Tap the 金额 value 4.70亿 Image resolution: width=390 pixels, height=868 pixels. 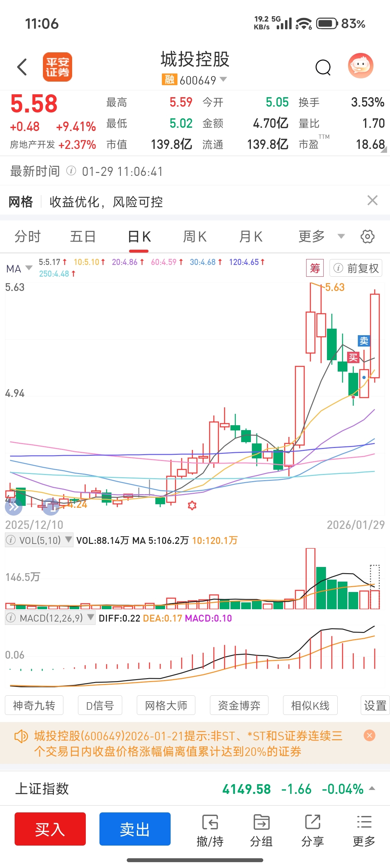(270, 123)
